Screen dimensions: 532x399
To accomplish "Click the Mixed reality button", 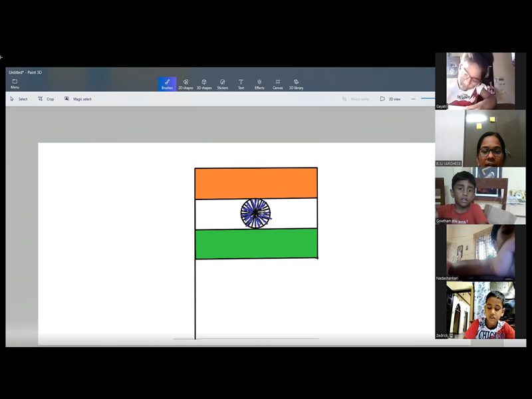I will coord(356,99).
